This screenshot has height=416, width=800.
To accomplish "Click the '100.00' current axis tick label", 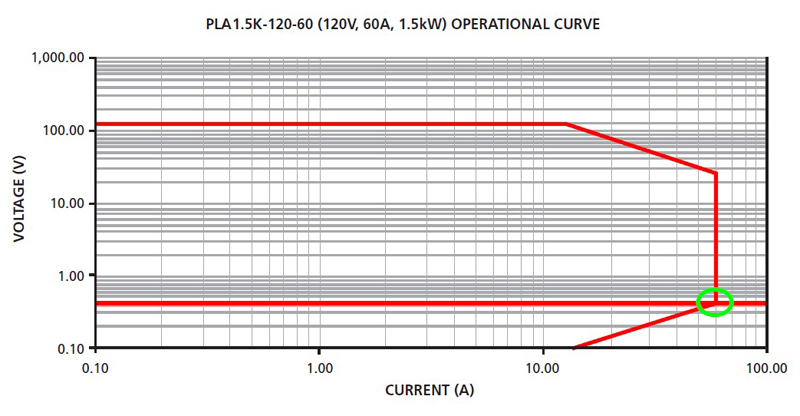I will (767, 368).
